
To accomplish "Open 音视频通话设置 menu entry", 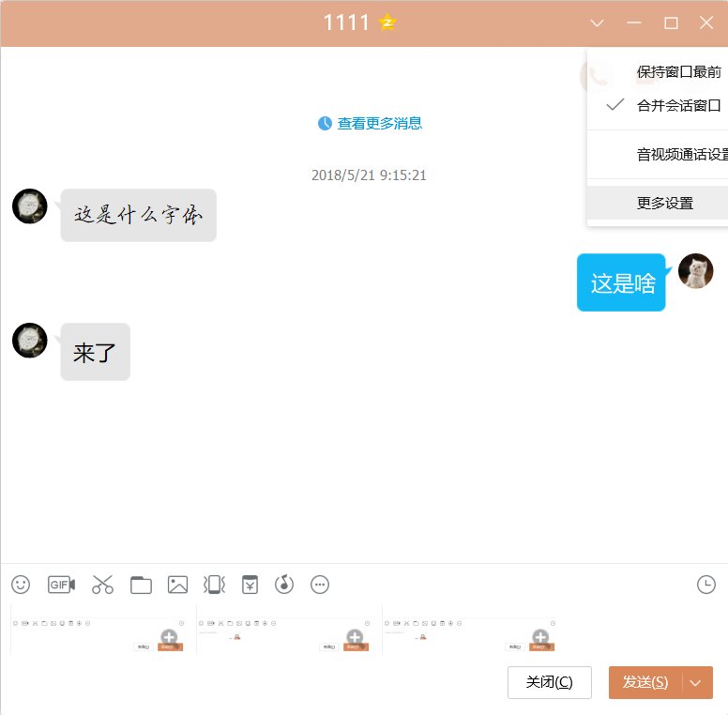I will pyautogui.click(x=658, y=154).
